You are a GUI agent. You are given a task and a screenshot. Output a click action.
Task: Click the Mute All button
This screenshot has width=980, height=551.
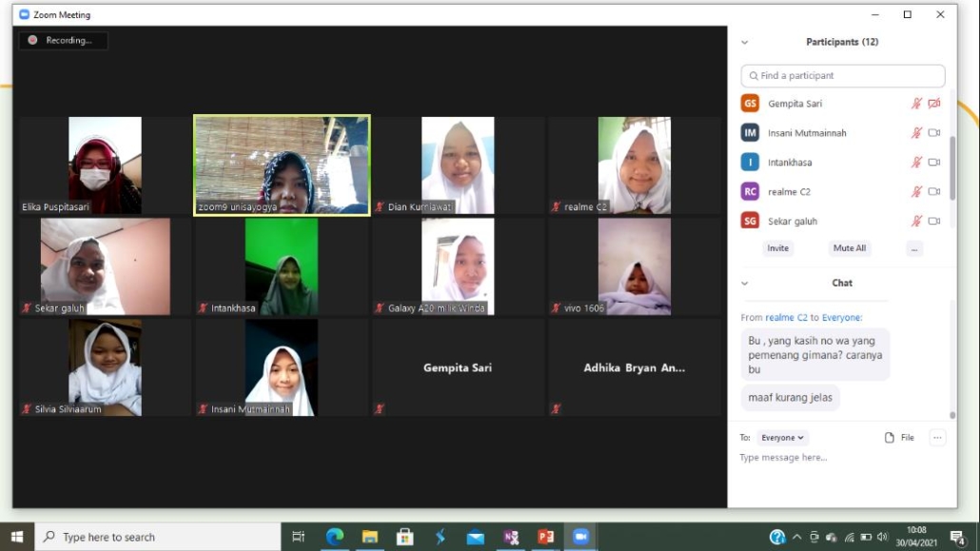tap(850, 248)
